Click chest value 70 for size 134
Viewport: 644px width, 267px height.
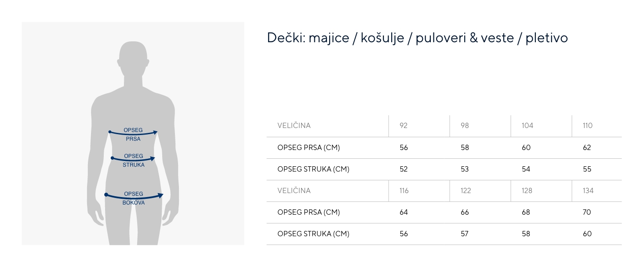tap(587, 212)
